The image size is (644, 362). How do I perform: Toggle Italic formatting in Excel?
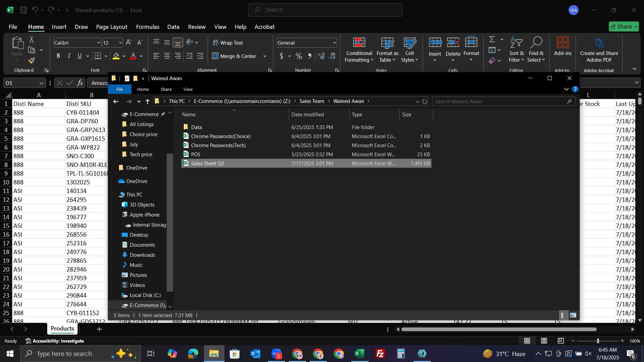[69, 56]
